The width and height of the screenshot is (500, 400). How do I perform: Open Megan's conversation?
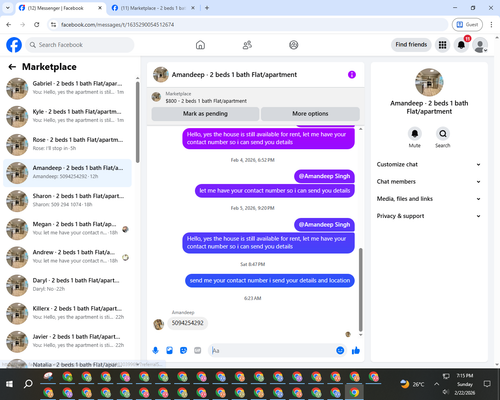coord(67,229)
